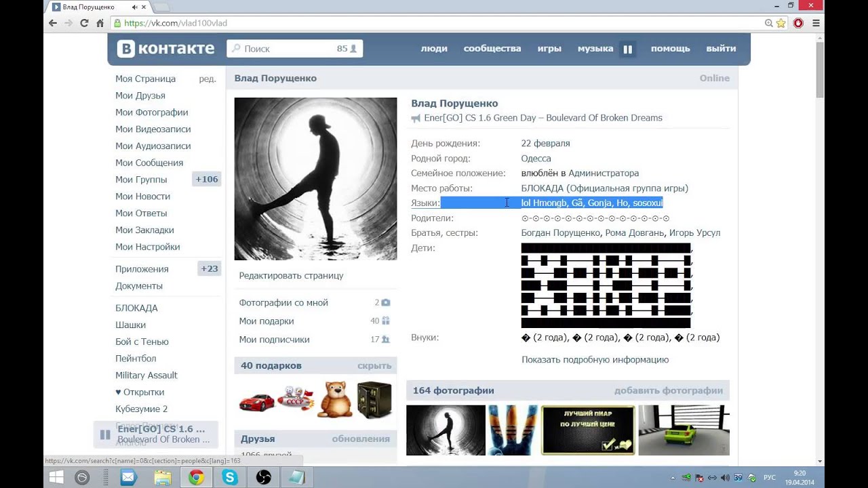Click the red extension icon in toolbar

798,23
